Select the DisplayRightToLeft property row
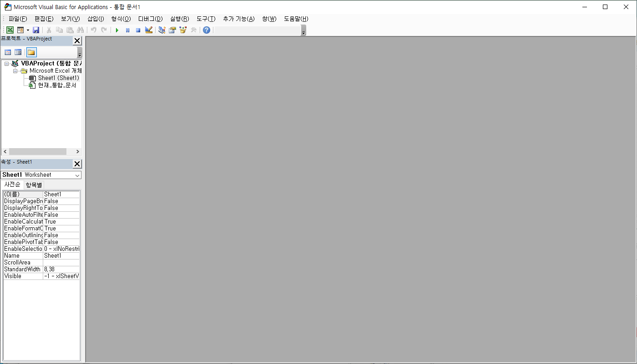The width and height of the screenshot is (637, 364). point(41,208)
